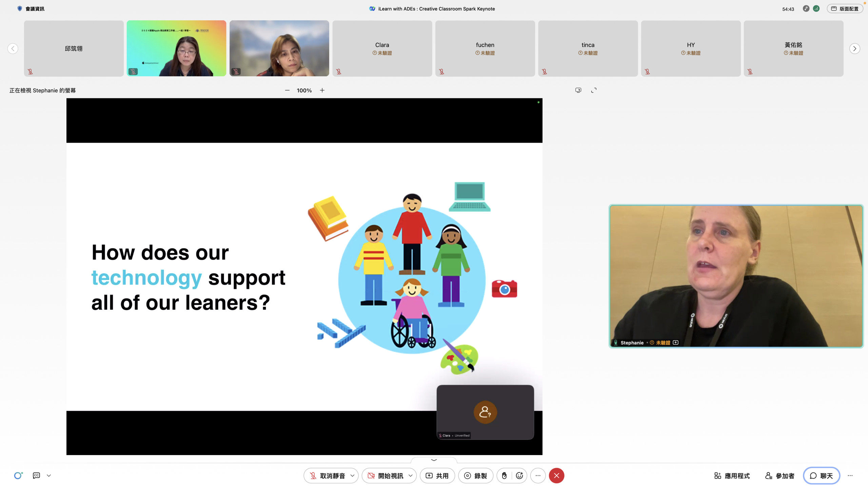Click the Webex AI assistant icon

click(18, 475)
